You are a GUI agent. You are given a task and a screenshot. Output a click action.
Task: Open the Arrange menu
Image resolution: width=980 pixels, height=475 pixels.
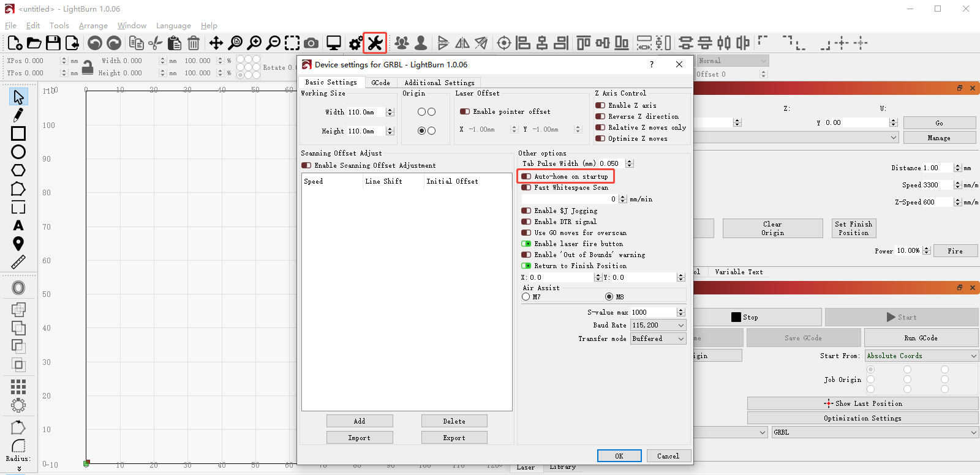(x=93, y=26)
